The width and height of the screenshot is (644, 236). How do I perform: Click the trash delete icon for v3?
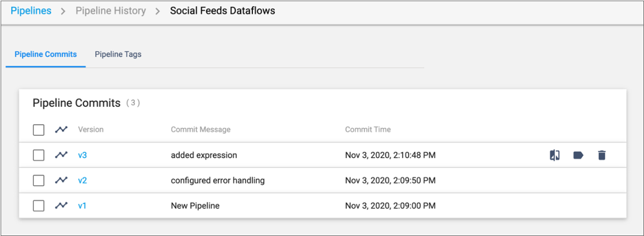[x=602, y=155]
